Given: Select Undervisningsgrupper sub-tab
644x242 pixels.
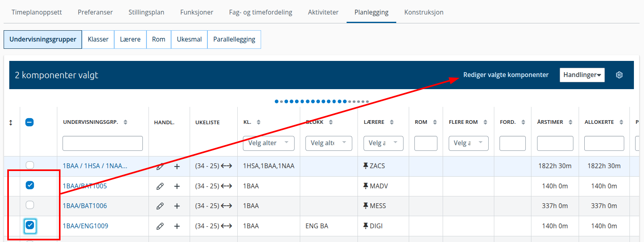Looking at the screenshot, I should [x=43, y=40].
